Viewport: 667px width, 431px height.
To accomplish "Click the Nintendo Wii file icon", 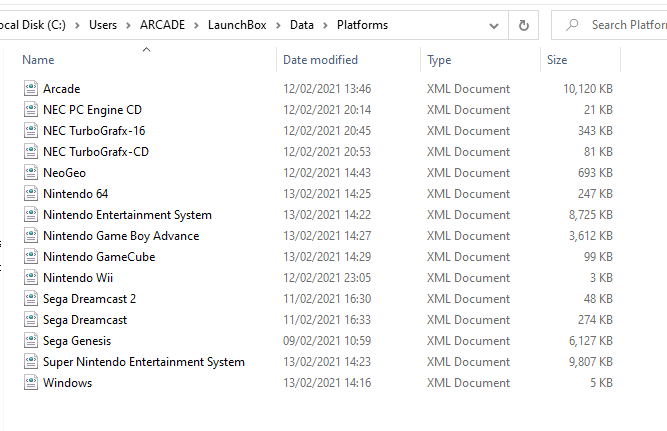I will [x=31, y=277].
